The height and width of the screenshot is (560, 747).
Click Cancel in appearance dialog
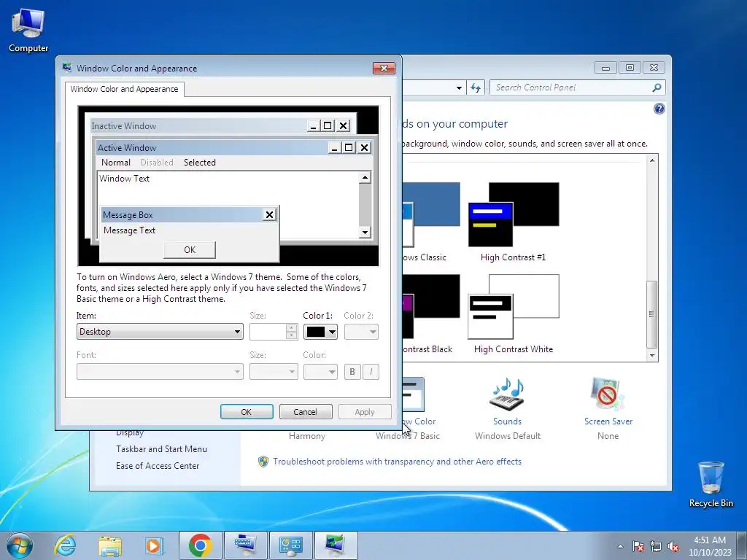(x=306, y=412)
